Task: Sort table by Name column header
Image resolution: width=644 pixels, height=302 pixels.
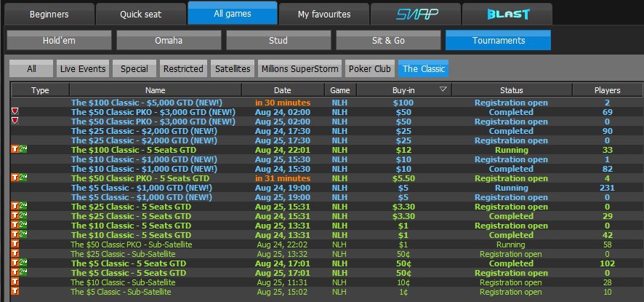Action: 156,90
